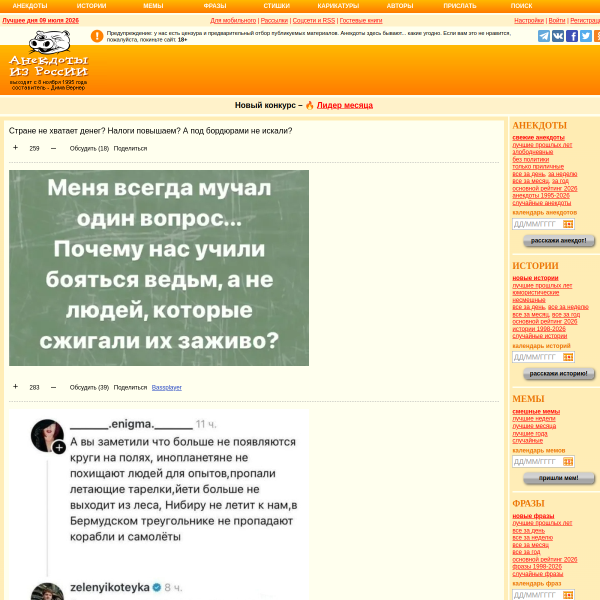Open только приличные sidebar link
600x600 pixels.
click(x=538, y=166)
